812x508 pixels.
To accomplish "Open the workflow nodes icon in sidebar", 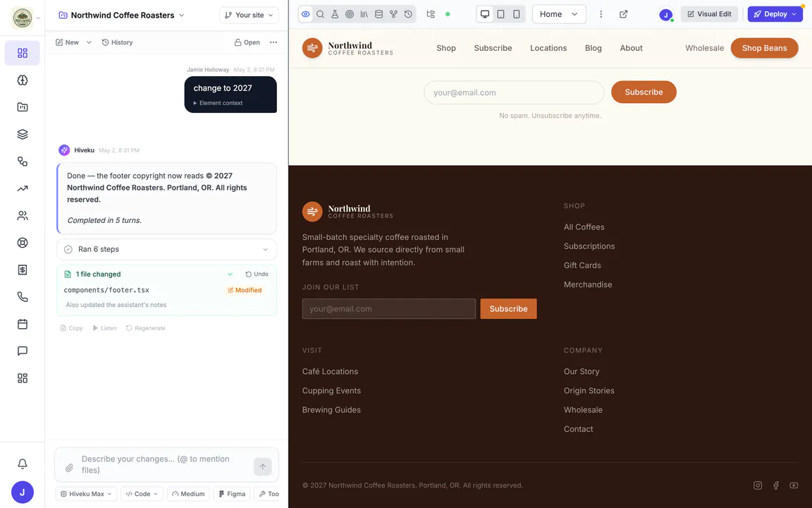I will [x=23, y=161].
